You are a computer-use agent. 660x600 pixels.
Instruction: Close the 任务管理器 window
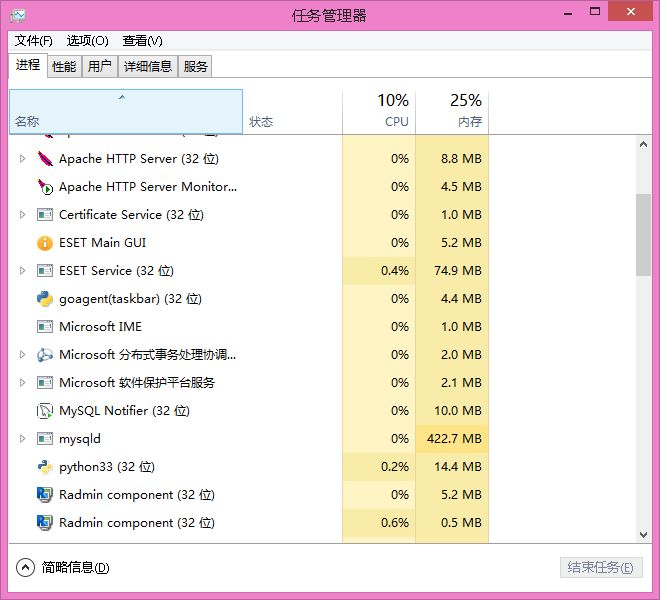[631, 12]
